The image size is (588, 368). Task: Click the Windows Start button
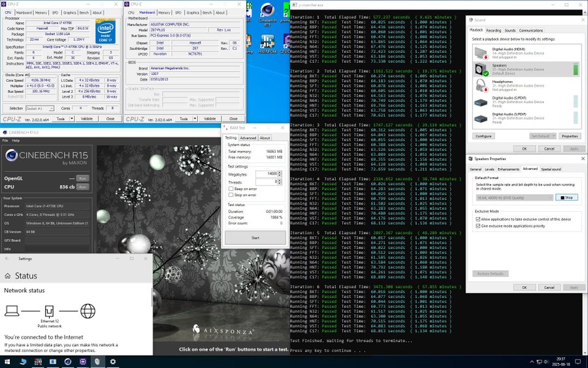point(6,361)
